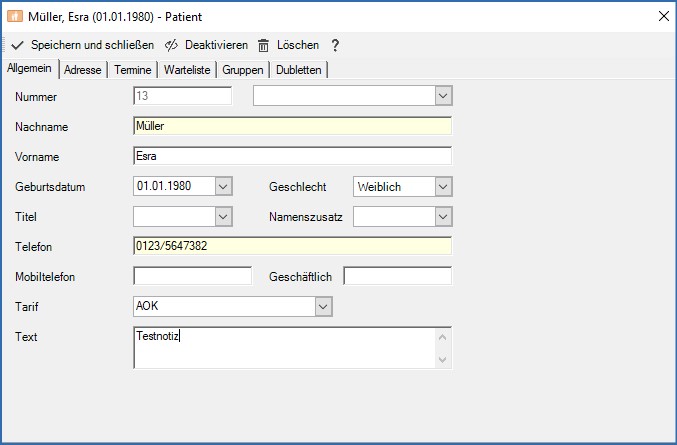
Task: Select the Gruppen tab
Action: tap(243, 70)
